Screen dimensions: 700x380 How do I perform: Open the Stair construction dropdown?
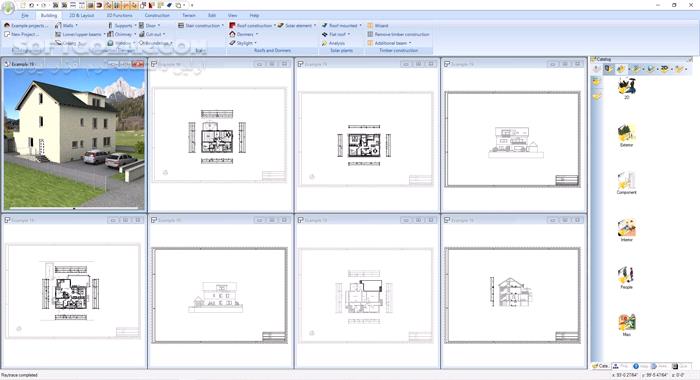[201, 25]
